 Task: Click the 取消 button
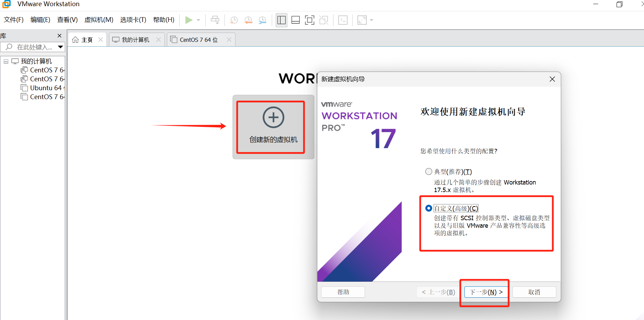[x=534, y=292]
